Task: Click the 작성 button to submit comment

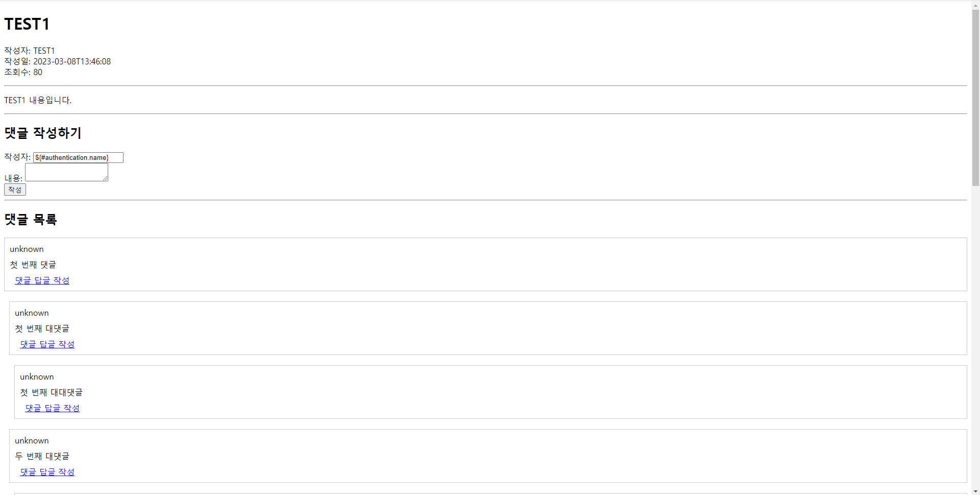Action: pos(15,190)
